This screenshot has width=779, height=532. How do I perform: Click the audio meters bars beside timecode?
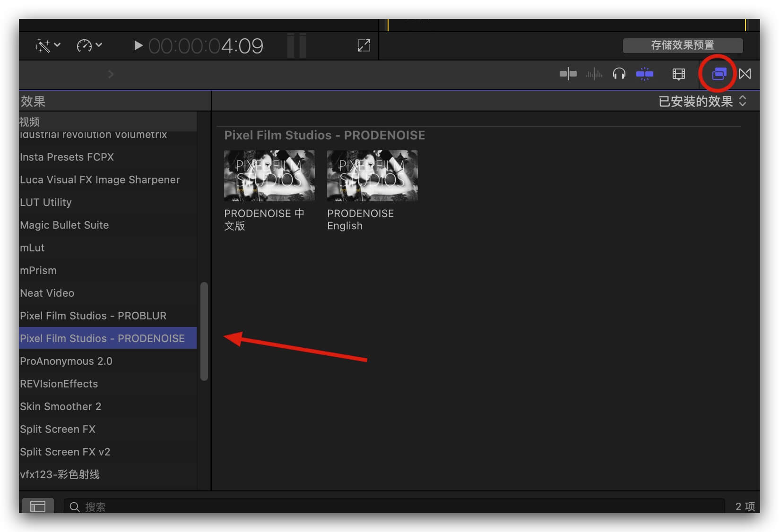[297, 45]
